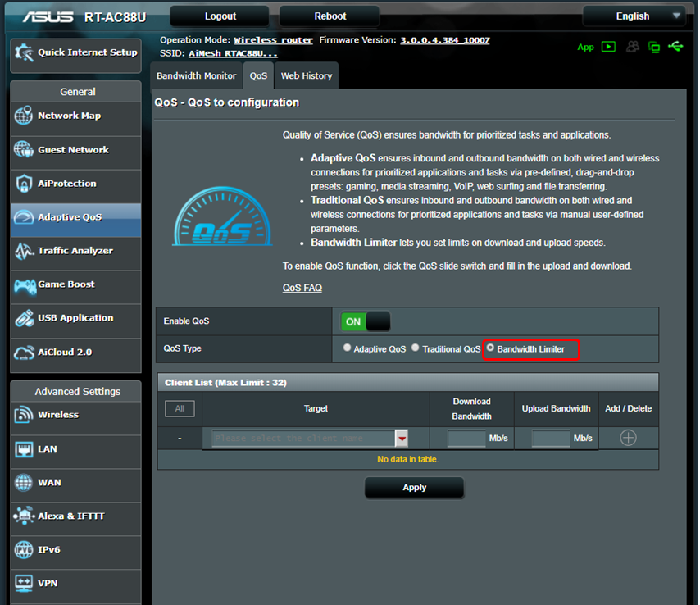
Task: Open WAN globe icon
Action: pos(23,483)
